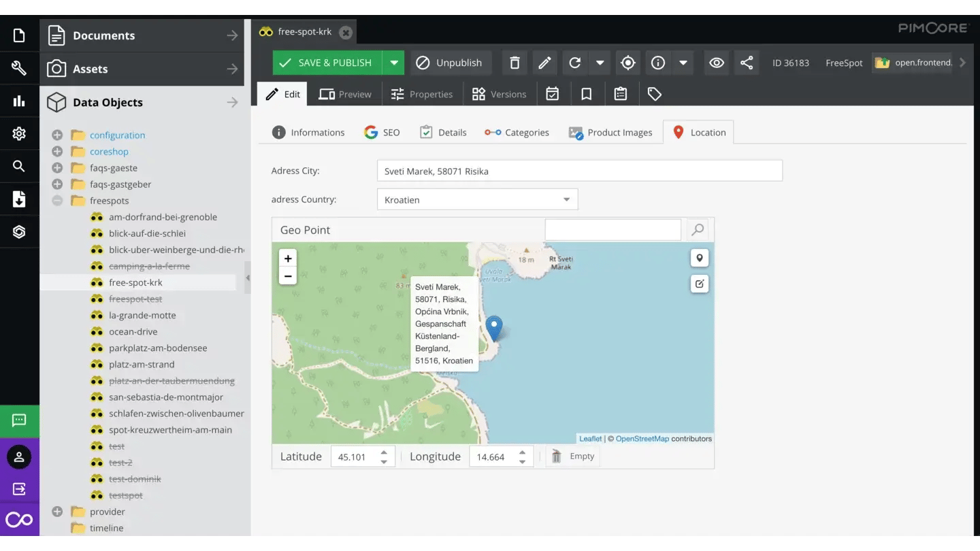Open the SAVE & PUBLISH dropdown arrow
980x551 pixels.
coord(393,62)
